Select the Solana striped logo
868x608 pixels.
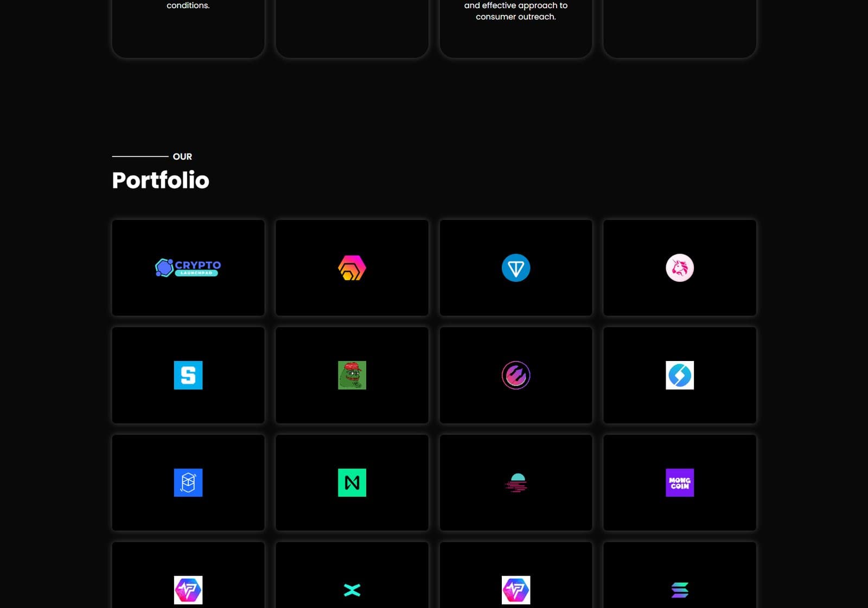click(680, 590)
